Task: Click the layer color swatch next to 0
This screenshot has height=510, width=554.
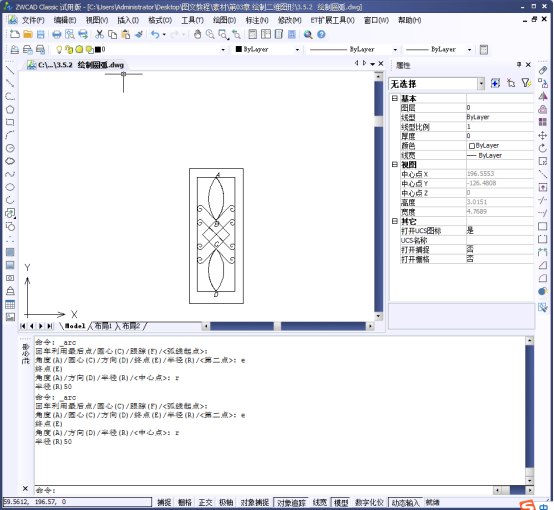Action: click(98, 49)
